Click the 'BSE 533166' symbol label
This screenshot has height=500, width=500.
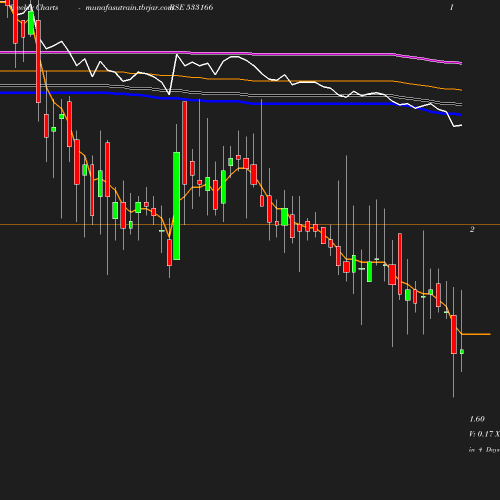click(x=191, y=7)
